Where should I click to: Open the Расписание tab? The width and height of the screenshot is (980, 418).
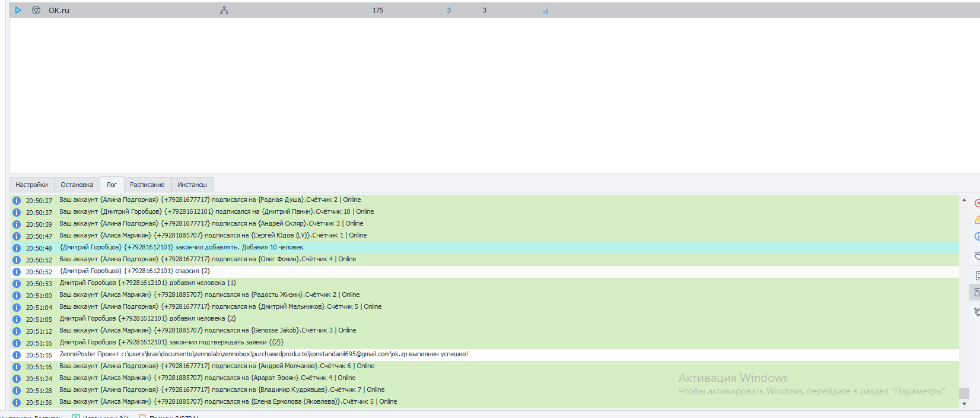147,185
